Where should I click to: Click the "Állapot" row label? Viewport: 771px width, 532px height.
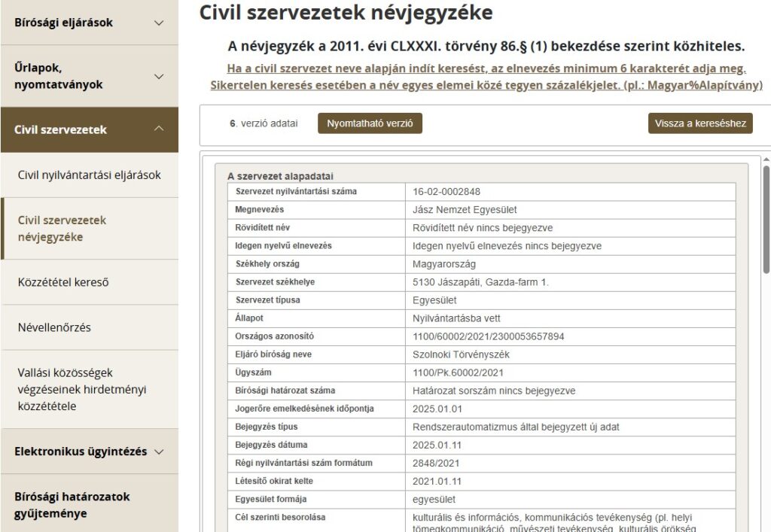pos(248,318)
